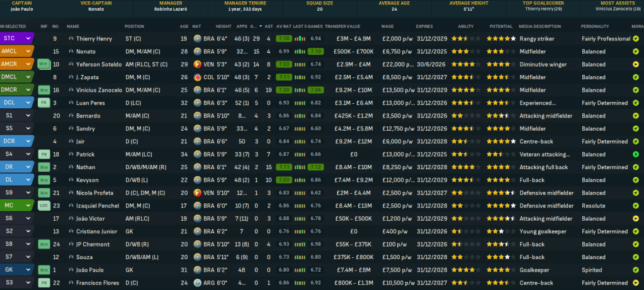Screen dimensions: 644x290
Task: Open the STC position dropdown for Thierry Henry
Action: (x=28, y=39)
